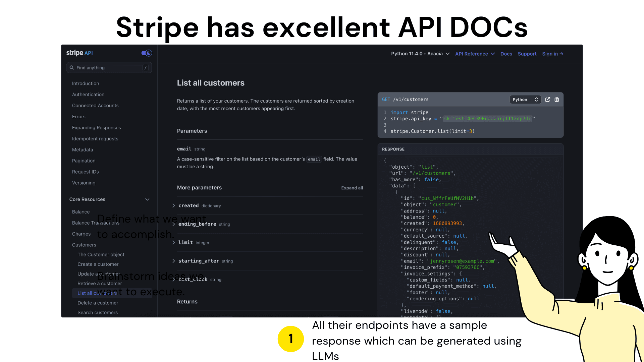Open Versioning in the sidebar

coord(84,183)
